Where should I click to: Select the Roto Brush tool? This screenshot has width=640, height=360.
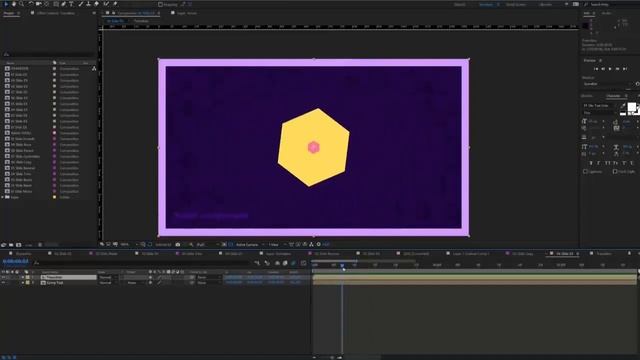[x=107, y=4]
